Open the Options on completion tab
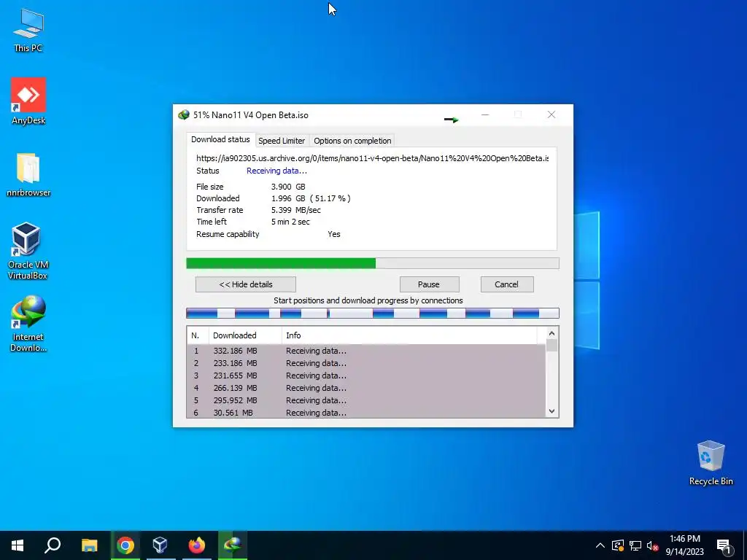The height and width of the screenshot is (560, 747). (352, 141)
